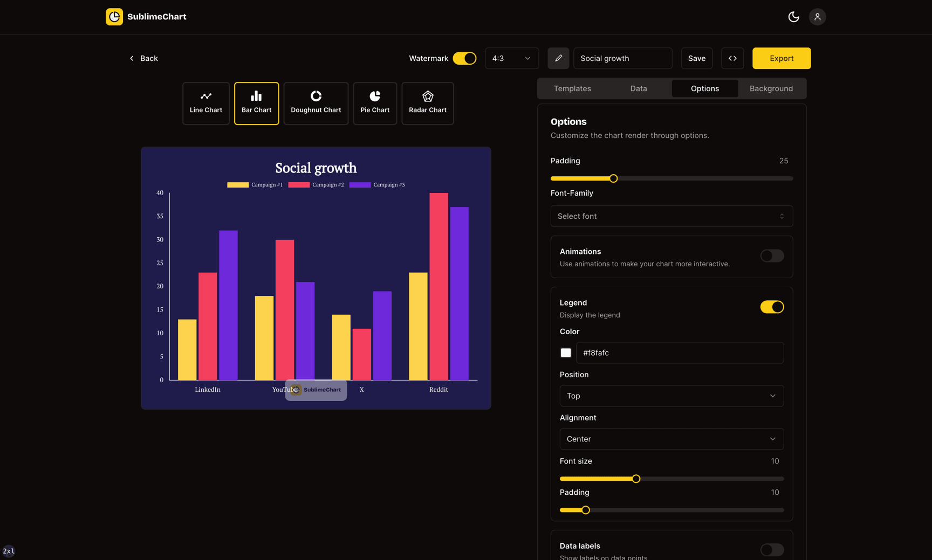This screenshot has width=932, height=560.
Task: Pick the legend color swatch
Action: (565, 352)
